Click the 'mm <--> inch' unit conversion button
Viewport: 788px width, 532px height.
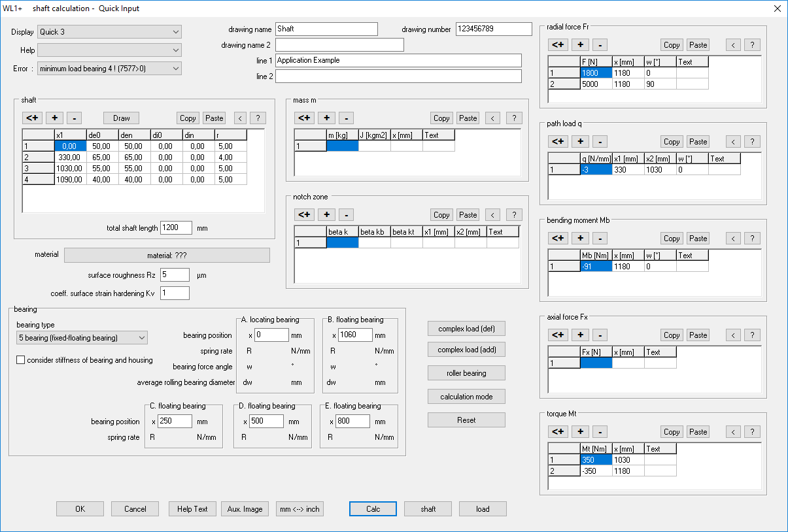click(300, 509)
